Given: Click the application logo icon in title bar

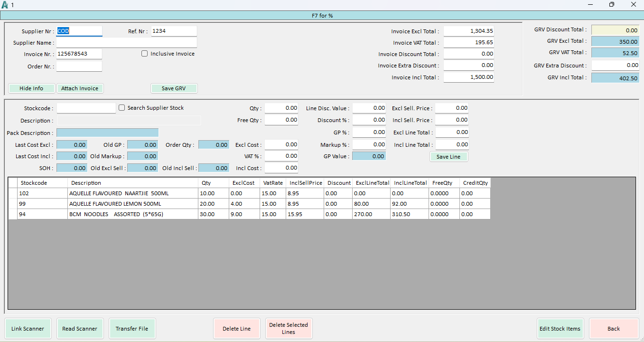Looking at the screenshot, I should 5,5.
